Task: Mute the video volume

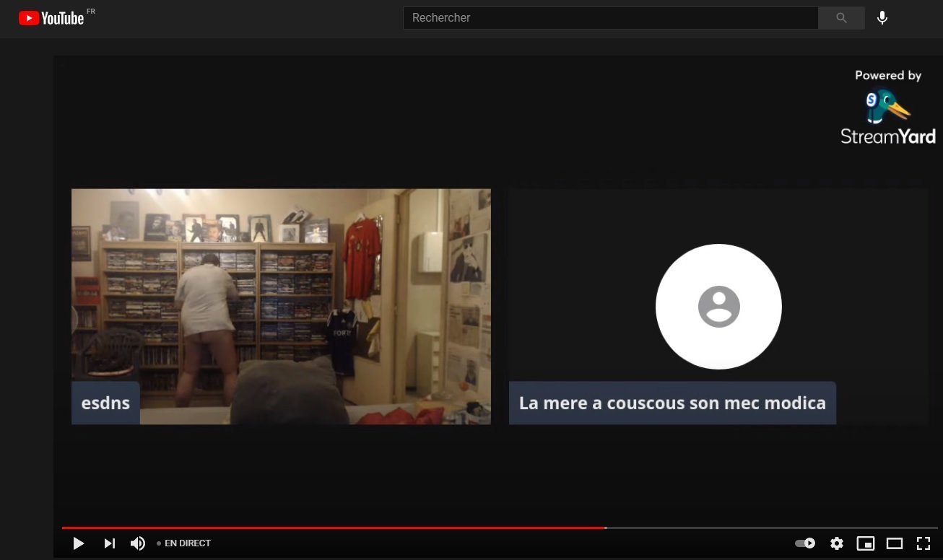Action: 137,543
